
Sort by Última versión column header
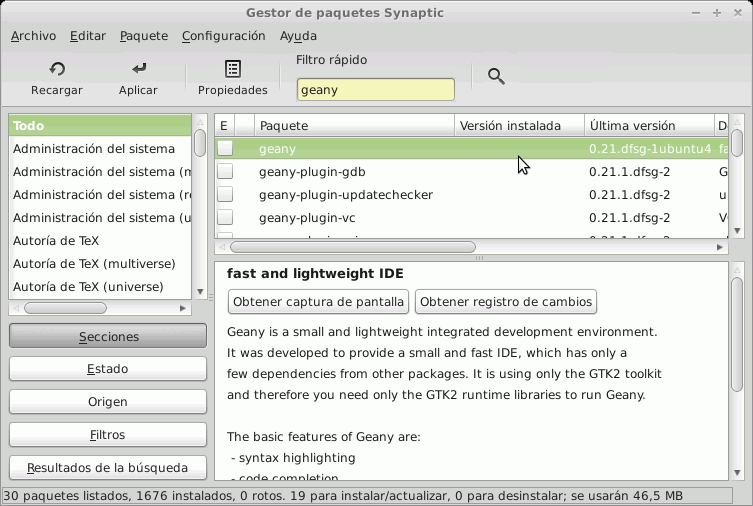tap(649, 126)
